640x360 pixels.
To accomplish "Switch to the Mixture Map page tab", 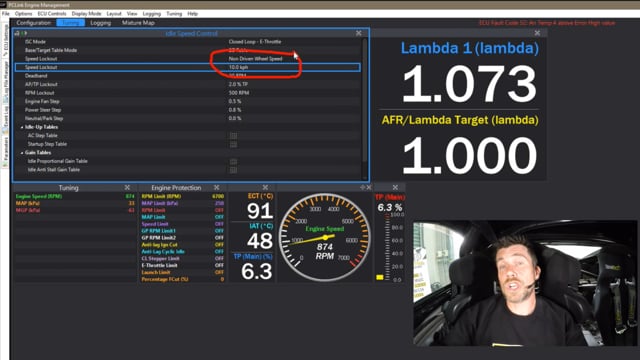I will pos(138,23).
